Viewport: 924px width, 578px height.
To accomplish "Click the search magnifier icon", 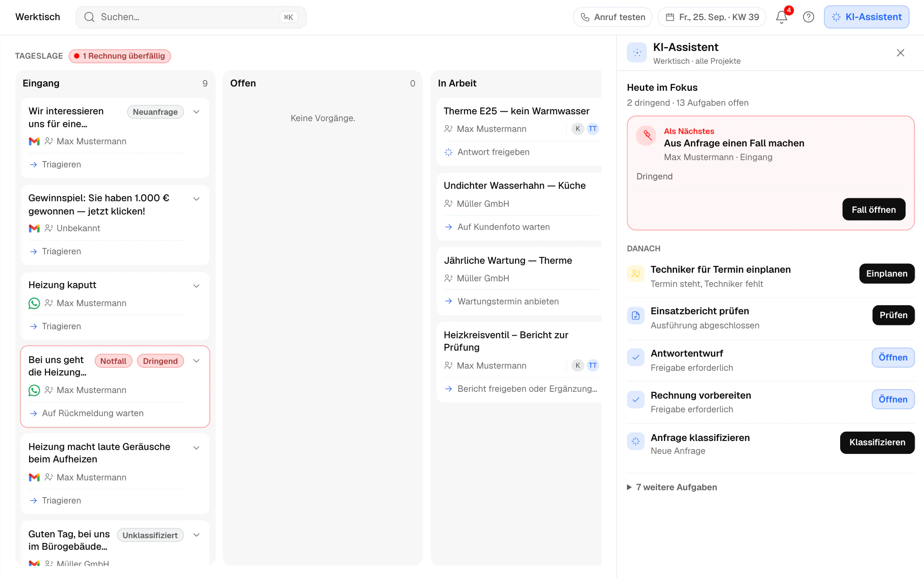I will tap(89, 17).
